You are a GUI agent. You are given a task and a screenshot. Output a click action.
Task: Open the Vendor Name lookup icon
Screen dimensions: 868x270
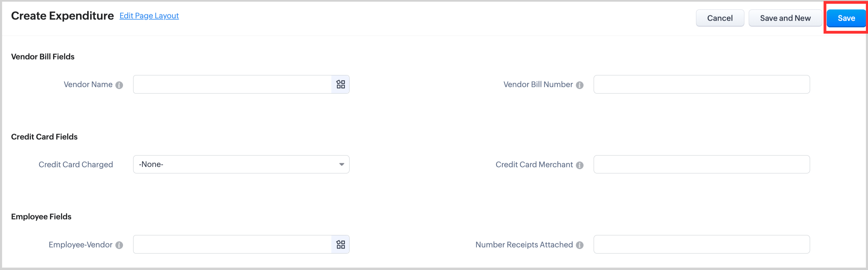(x=340, y=84)
